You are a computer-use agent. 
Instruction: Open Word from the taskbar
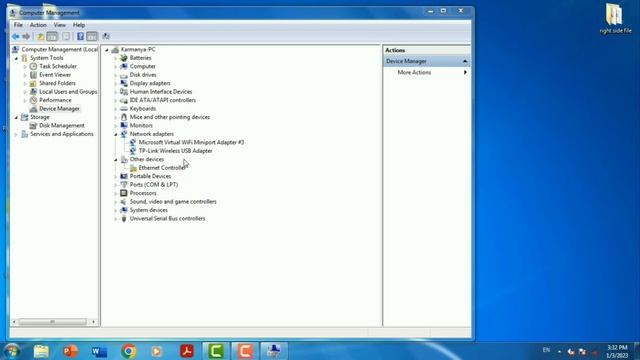tap(99, 351)
